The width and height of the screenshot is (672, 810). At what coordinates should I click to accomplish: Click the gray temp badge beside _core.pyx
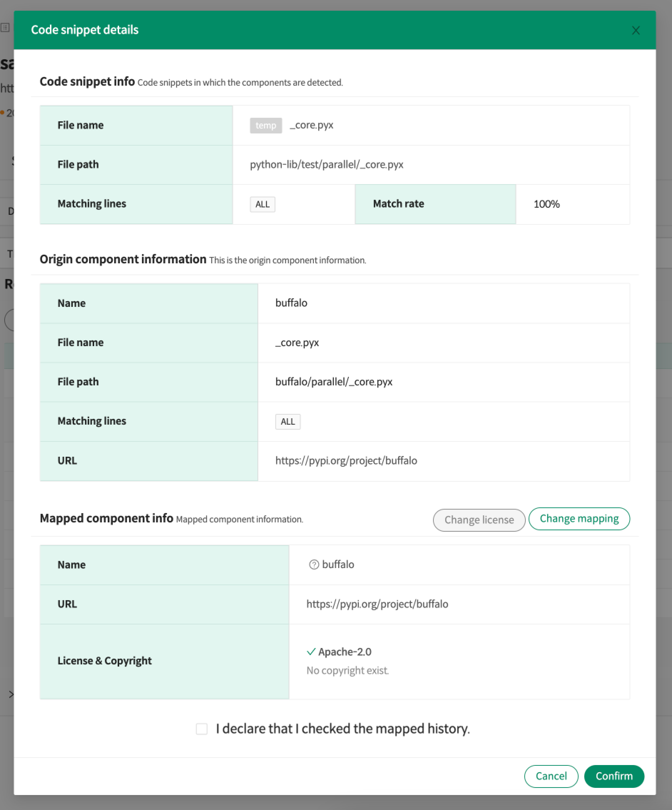click(266, 125)
